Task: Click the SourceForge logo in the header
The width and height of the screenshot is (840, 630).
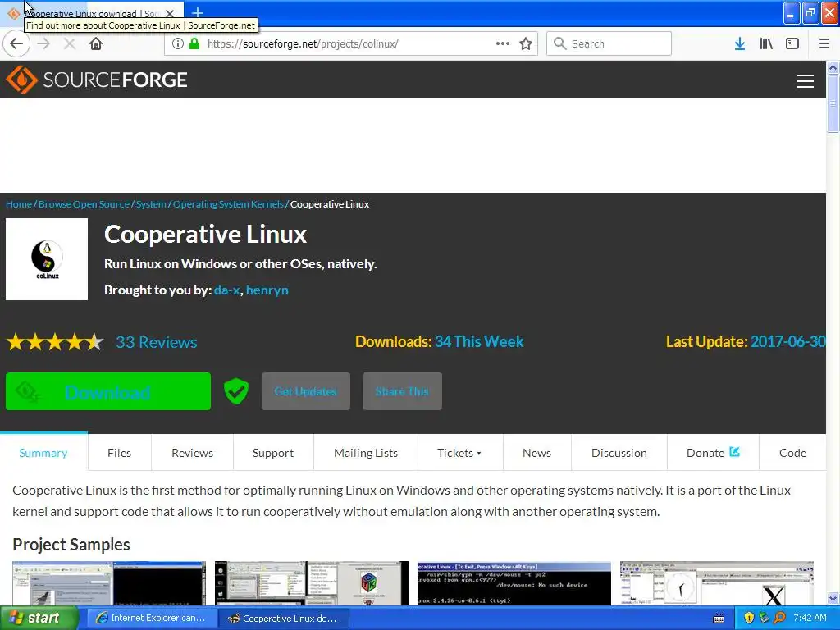Action: (97, 80)
